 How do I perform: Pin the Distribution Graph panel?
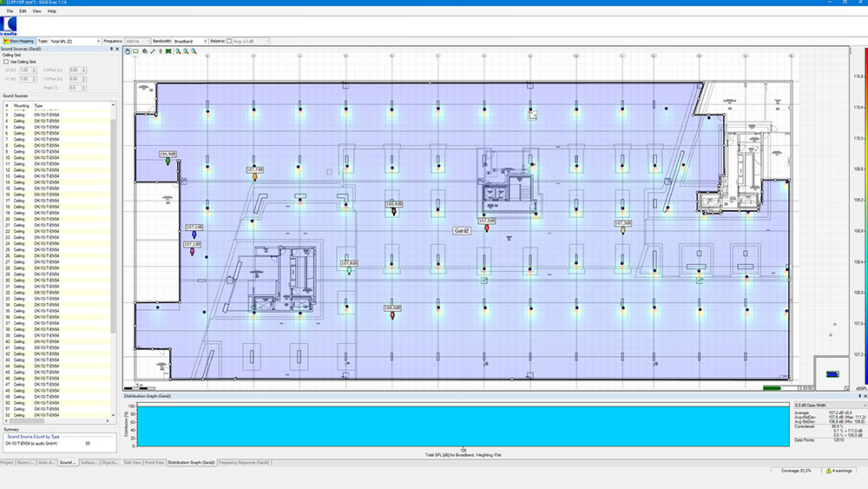(x=859, y=396)
